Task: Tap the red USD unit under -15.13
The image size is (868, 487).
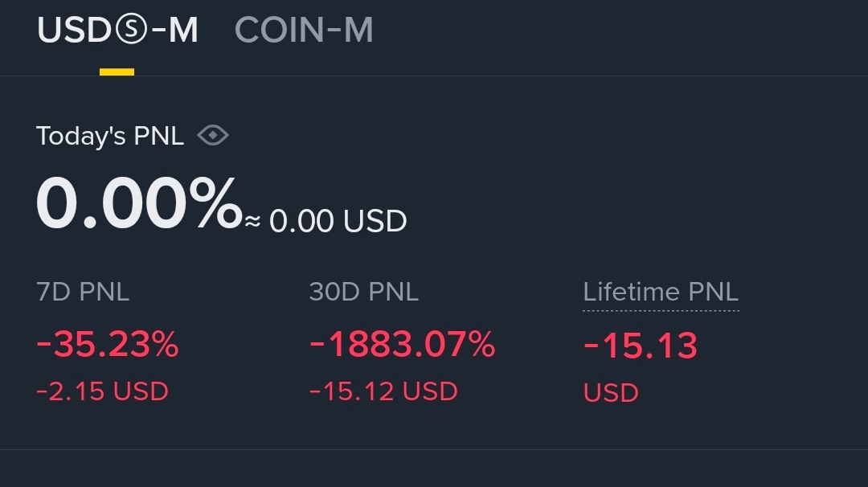Action: click(x=611, y=393)
